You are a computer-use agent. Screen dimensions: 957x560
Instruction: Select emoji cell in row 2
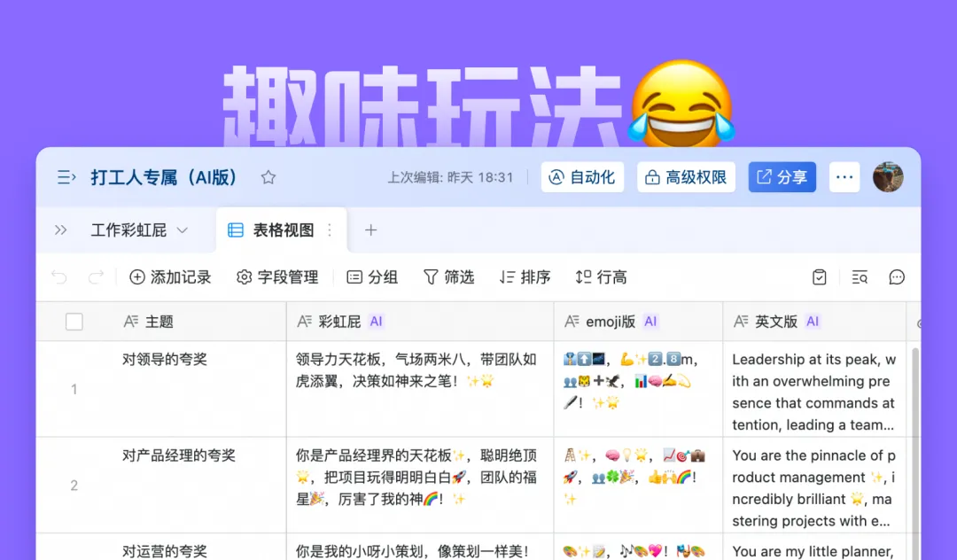pos(639,485)
